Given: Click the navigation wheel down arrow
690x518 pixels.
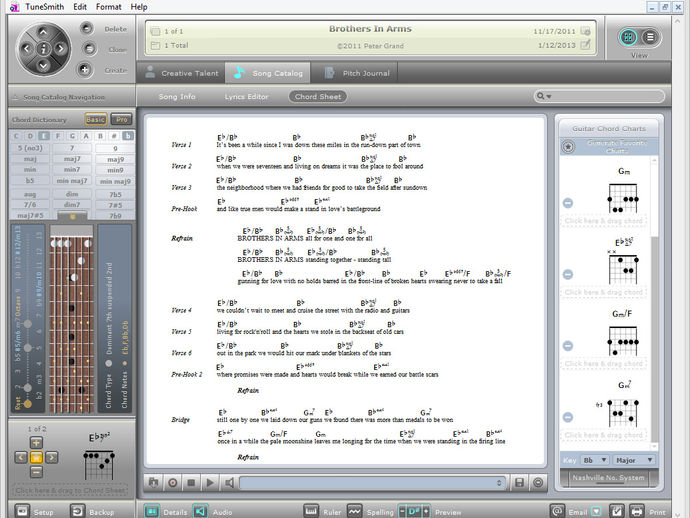Looking at the screenshot, I should pyautogui.click(x=43, y=66).
